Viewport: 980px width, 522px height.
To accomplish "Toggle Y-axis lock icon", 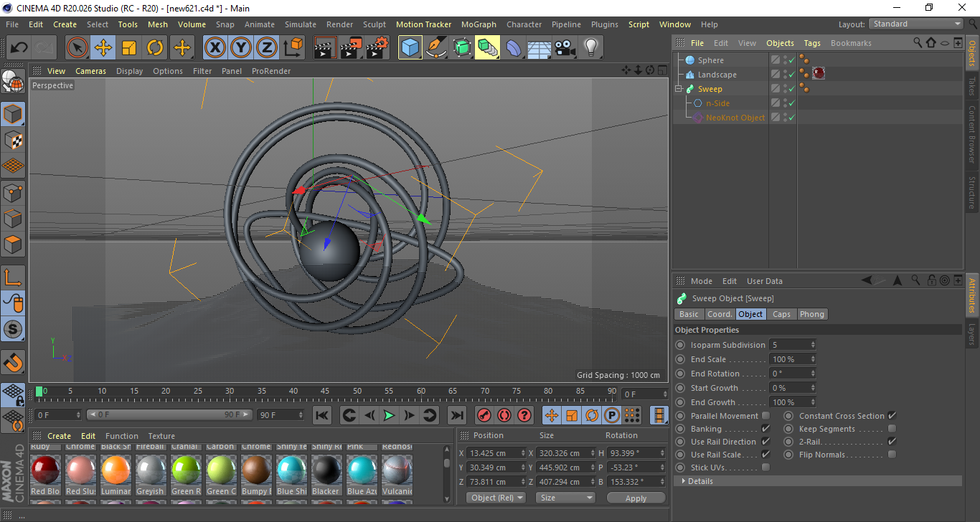I will point(241,48).
